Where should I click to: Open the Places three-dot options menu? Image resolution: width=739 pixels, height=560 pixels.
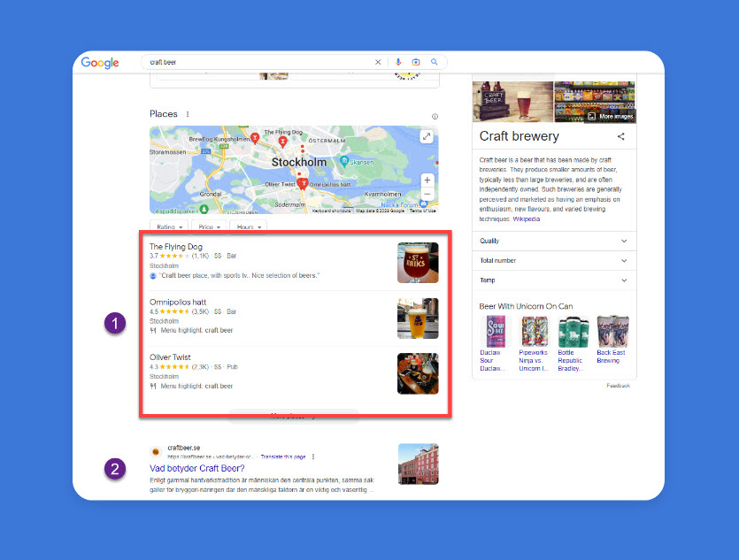tap(188, 114)
